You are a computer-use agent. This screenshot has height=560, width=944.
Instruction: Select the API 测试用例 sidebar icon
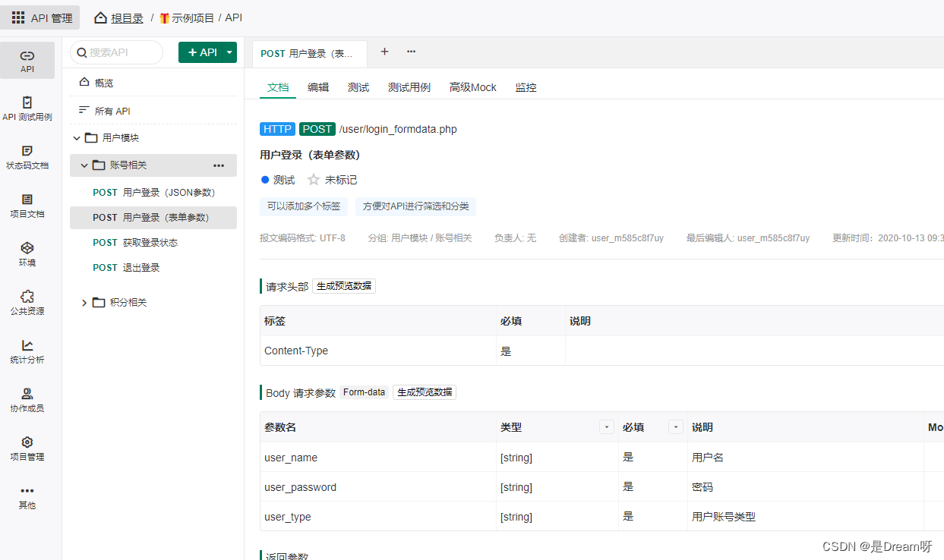coord(27,110)
